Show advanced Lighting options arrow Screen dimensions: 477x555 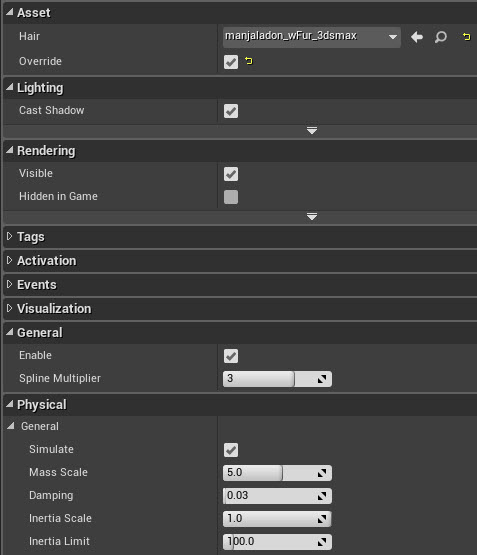[312, 131]
